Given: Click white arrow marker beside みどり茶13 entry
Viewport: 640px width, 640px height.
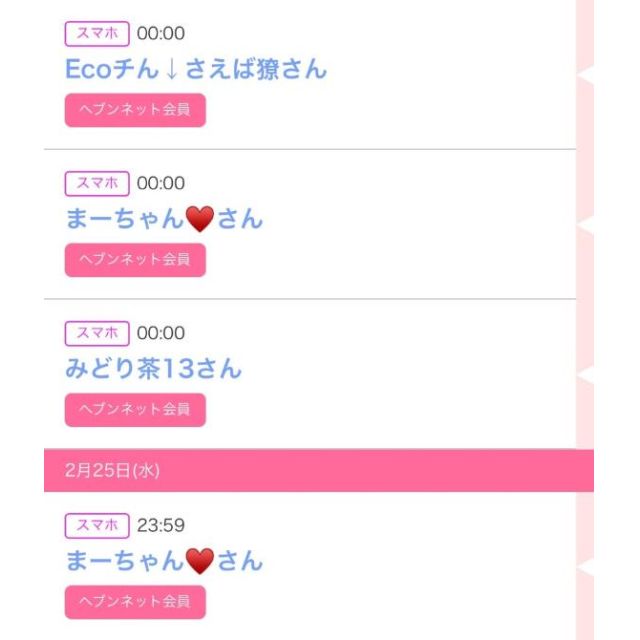Looking at the screenshot, I should click(x=585, y=374).
